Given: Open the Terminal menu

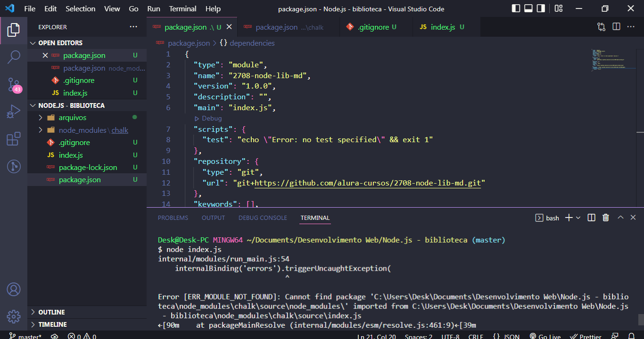Looking at the screenshot, I should click(183, 8).
